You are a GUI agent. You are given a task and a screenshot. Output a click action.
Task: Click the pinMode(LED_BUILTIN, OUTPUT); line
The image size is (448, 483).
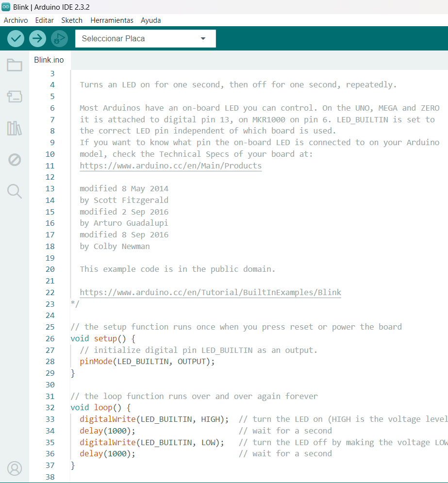point(147,361)
